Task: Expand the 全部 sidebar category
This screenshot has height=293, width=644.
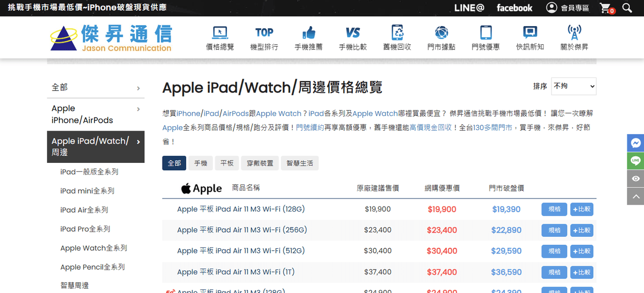Action: coord(96,87)
